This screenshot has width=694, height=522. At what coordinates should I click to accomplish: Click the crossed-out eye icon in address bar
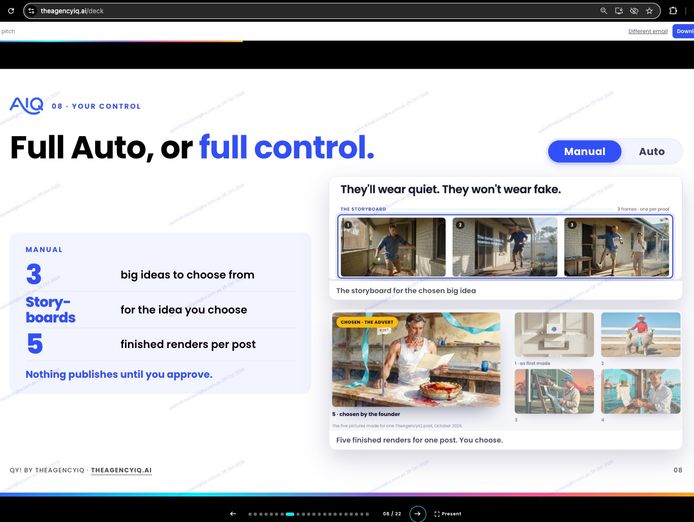634,11
